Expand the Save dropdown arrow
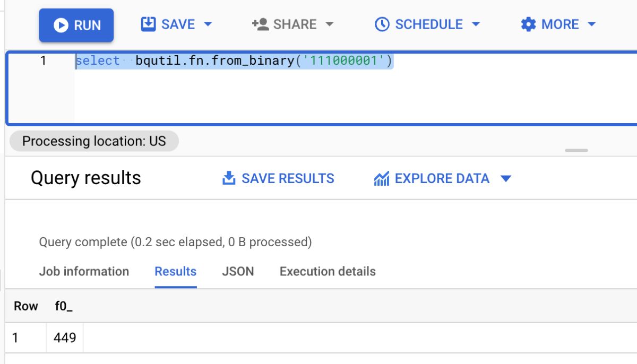Image resolution: width=637 pixels, height=364 pixels. (x=208, y=24)
